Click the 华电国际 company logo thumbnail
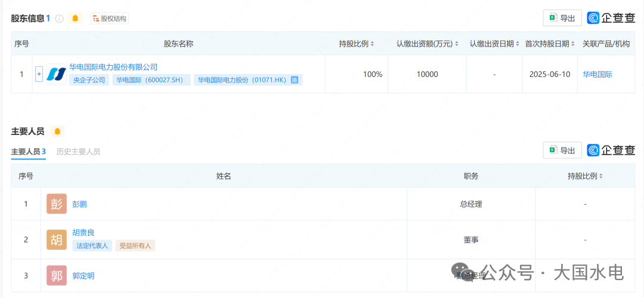Viewport: 644px width, 298px height. (56, 75)
